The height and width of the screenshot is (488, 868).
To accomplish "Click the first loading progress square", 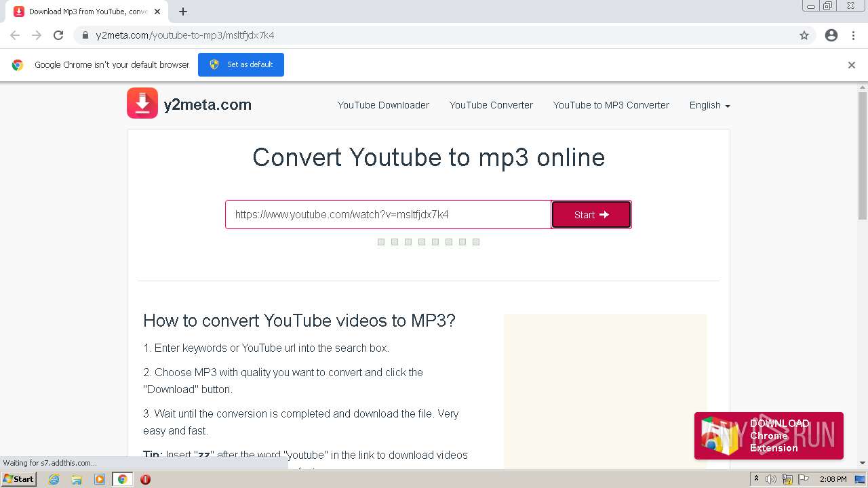I will (x=381, y=242).
